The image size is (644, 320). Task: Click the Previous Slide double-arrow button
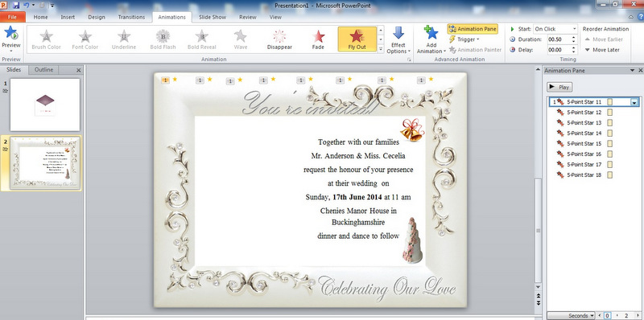[x=539, y=295]
